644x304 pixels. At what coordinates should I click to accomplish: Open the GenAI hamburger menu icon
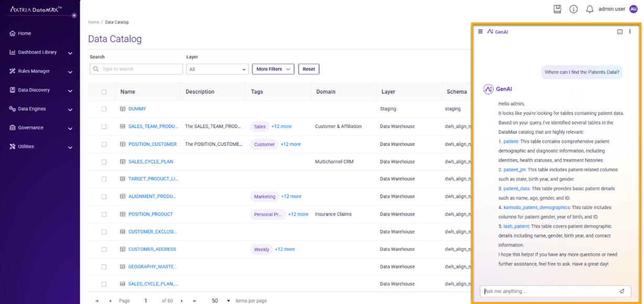click(481, 32)
